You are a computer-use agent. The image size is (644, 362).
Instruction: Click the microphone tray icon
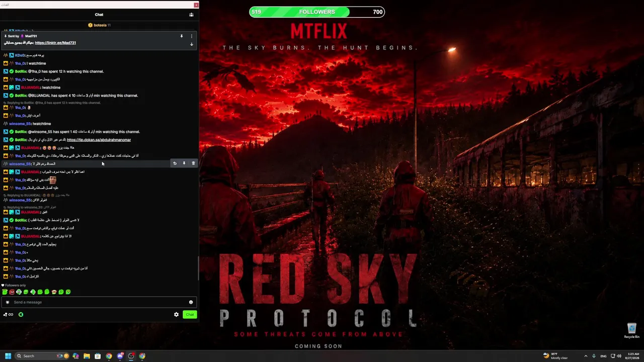click(x=594, y=356)
